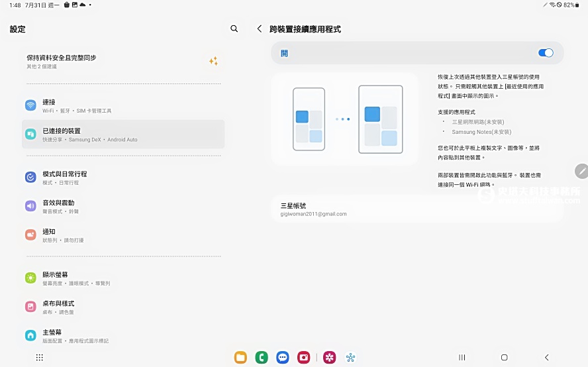Click the 主螢幕 label text
The height and width of the screenshot is (367, 588).
52,332
